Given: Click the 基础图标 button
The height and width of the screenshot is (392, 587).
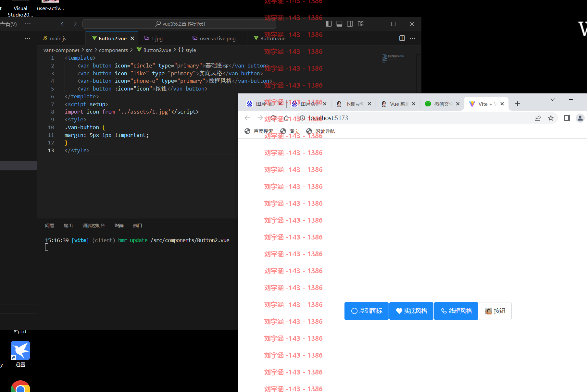Looking at the screenshot, I should tap(367, 311).
